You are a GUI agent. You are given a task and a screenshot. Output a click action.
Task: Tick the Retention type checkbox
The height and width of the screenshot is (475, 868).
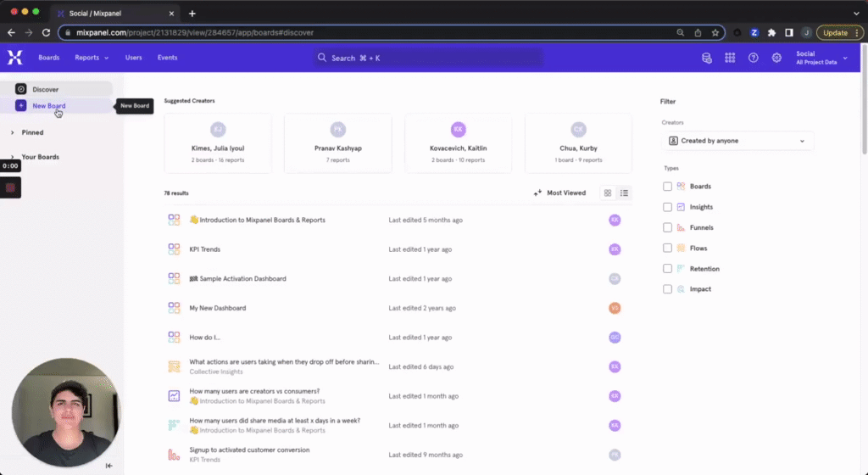click(668, 269)
